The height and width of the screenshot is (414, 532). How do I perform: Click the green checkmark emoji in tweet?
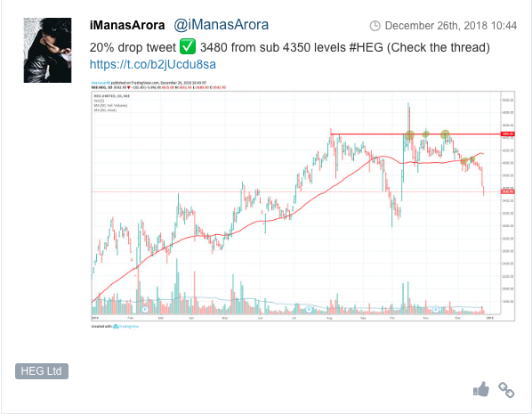pos(188,47)
